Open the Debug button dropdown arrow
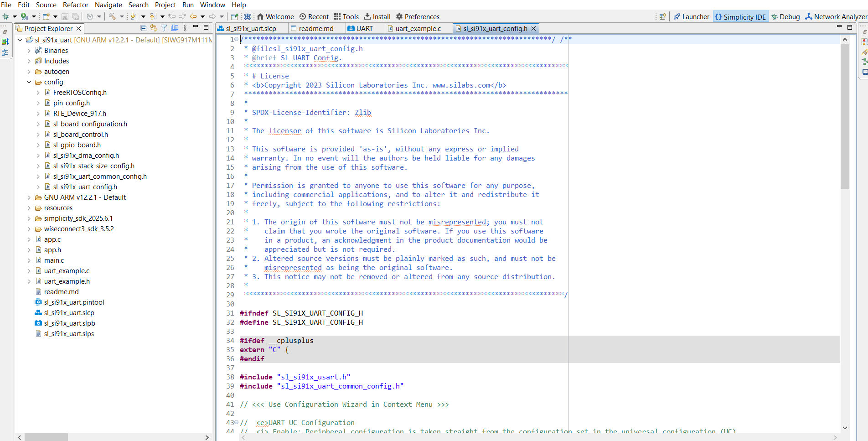This screenshot has height=441, width=868. point(15,16)
